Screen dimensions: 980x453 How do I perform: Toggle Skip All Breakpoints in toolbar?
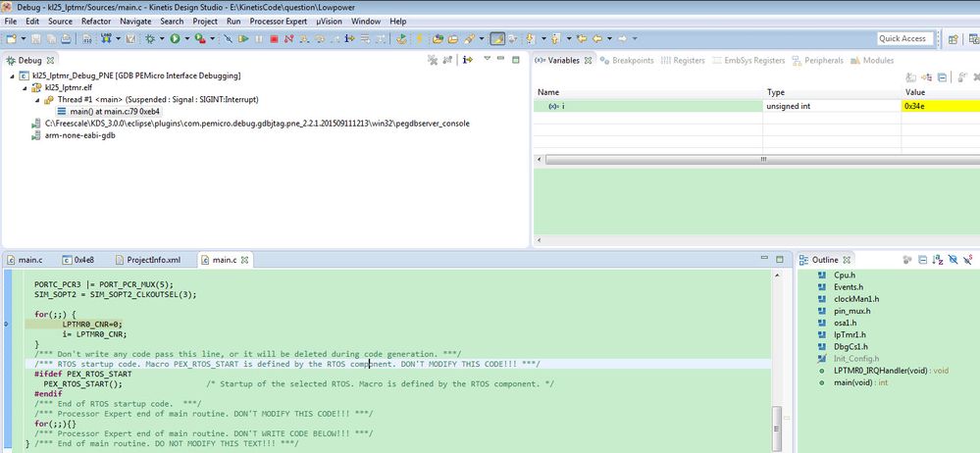point(229,39)
